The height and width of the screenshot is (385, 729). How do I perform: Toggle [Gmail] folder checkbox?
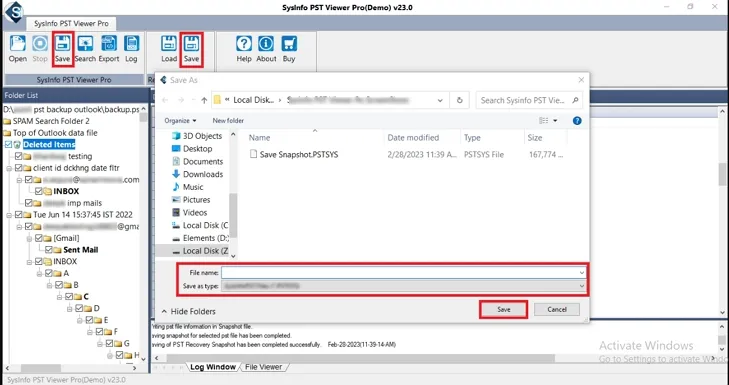39,238
